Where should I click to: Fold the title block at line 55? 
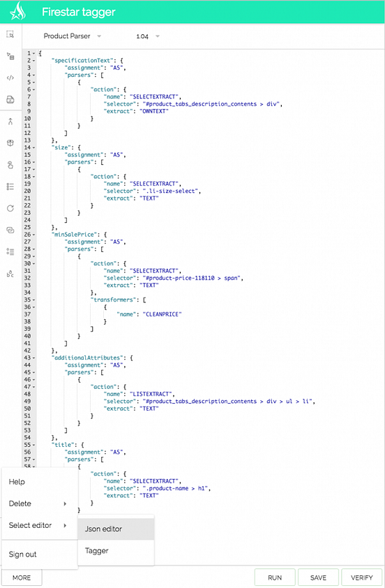34,445
